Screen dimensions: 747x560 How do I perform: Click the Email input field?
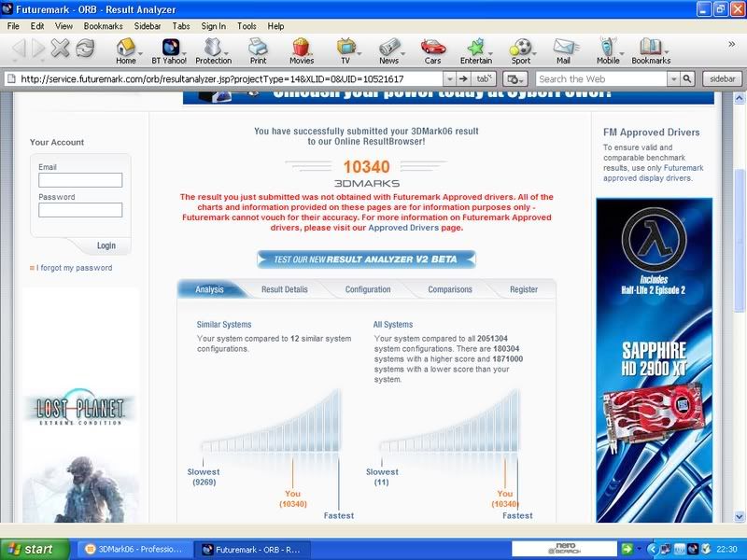pos(80,180)
